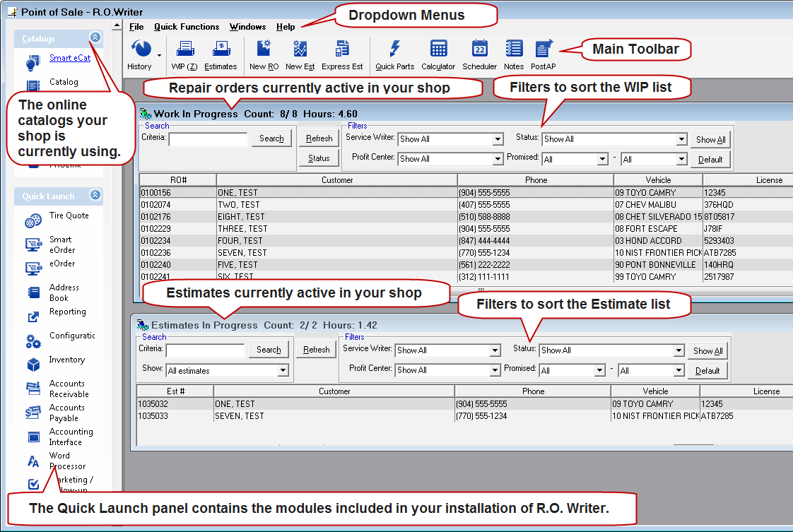Open the Calculator tool

438,49
